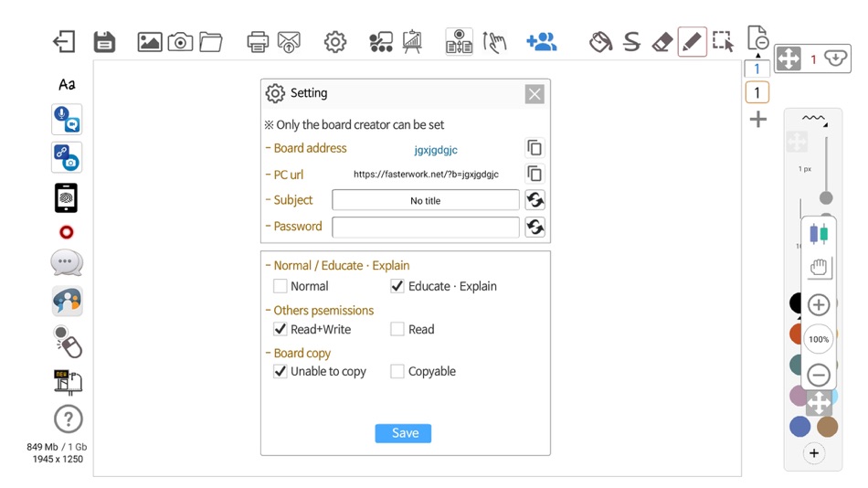Viewport: 868px width, 488px height.
Task: Select the S-curve line tool
Action: click(x=631, y=42)
